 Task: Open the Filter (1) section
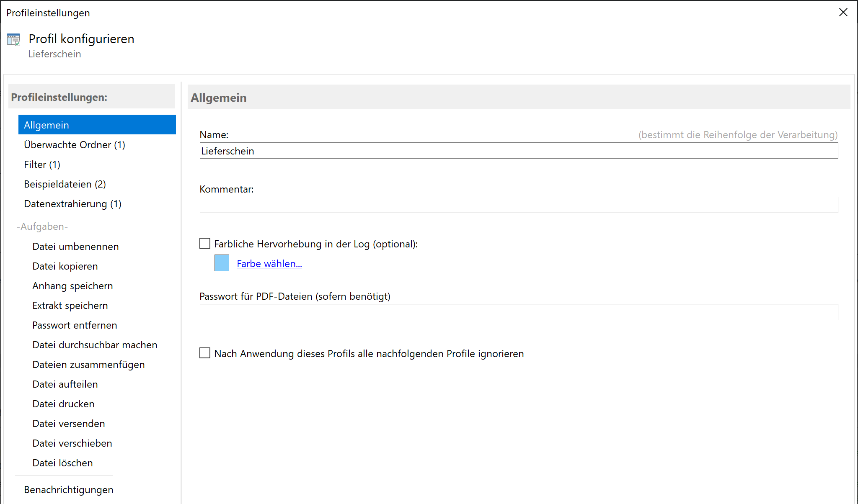point(42,165)
